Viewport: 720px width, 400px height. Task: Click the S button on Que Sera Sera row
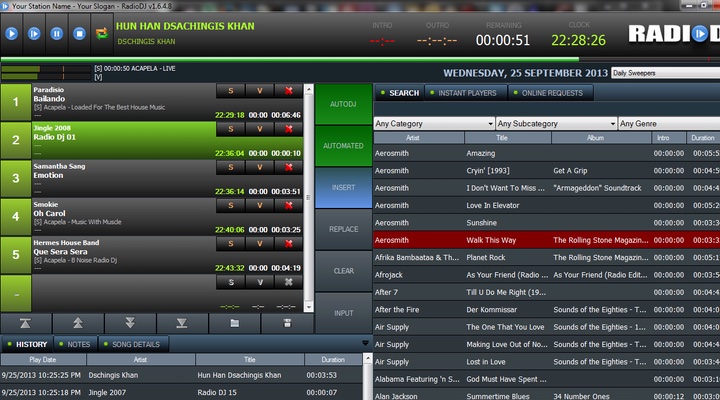(231, 243)
